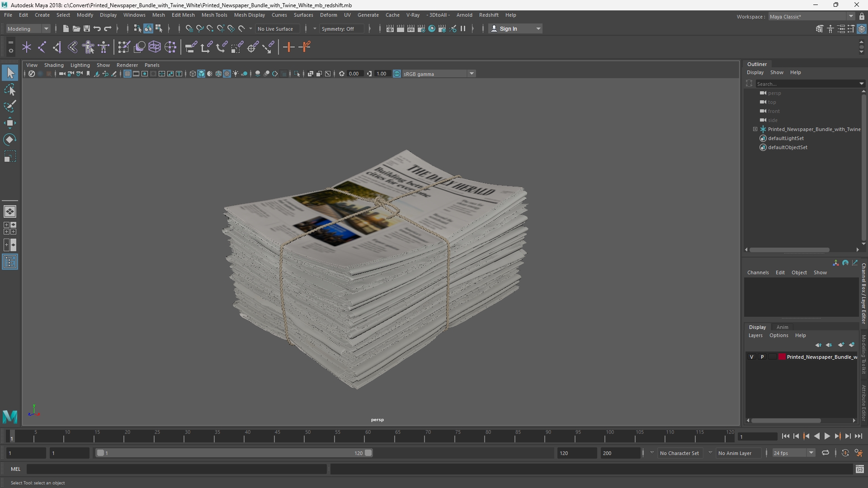Image resolution: width=868 pixels, height=488 pixels.
Task: Open the layer editor Options menu
Action: tap(778, 335)
